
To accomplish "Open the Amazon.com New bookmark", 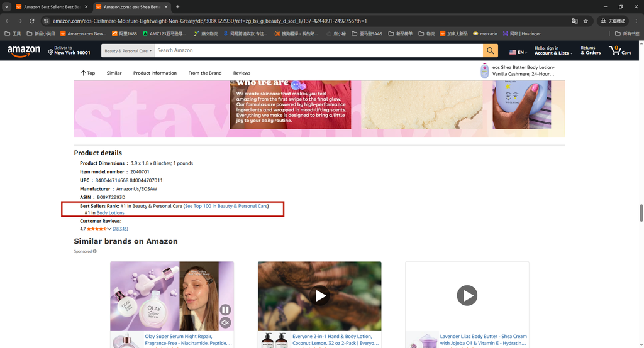I will pos(84,34).
